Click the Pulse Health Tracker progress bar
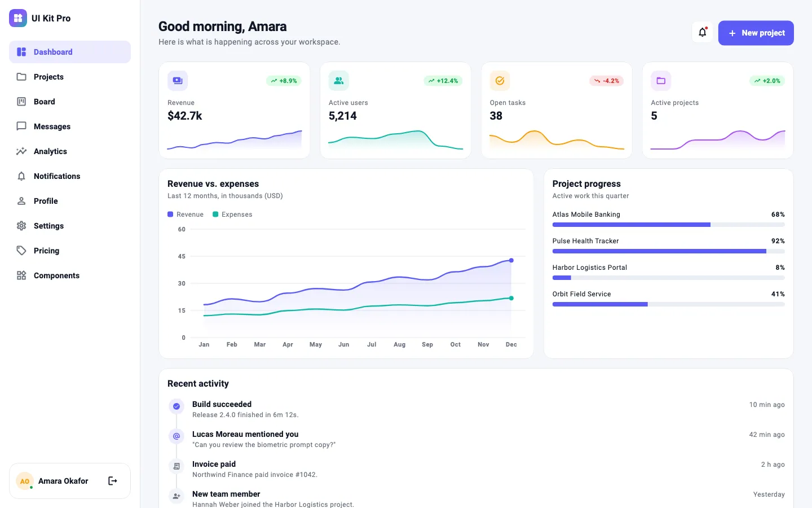This screenshot has width=812, height=508. (669, 251)
